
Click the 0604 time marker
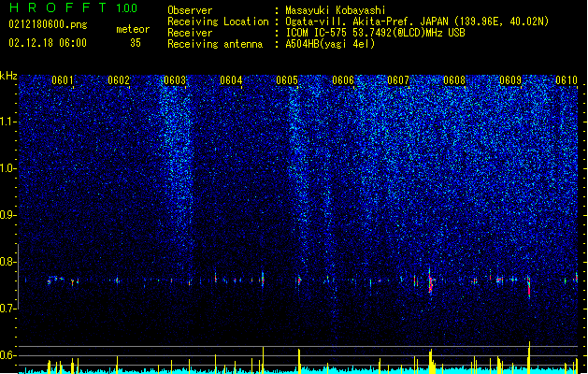(x=231, y=80)
